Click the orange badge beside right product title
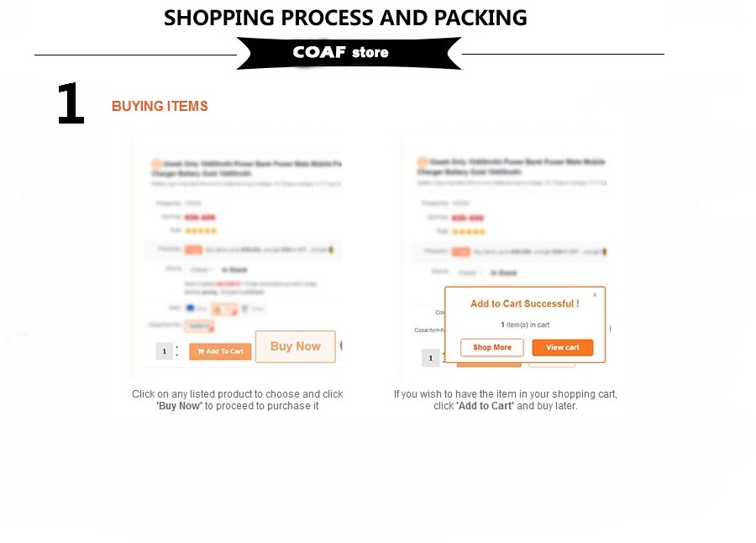The width and height of the screenshot is (756, 543). [423, 161]
